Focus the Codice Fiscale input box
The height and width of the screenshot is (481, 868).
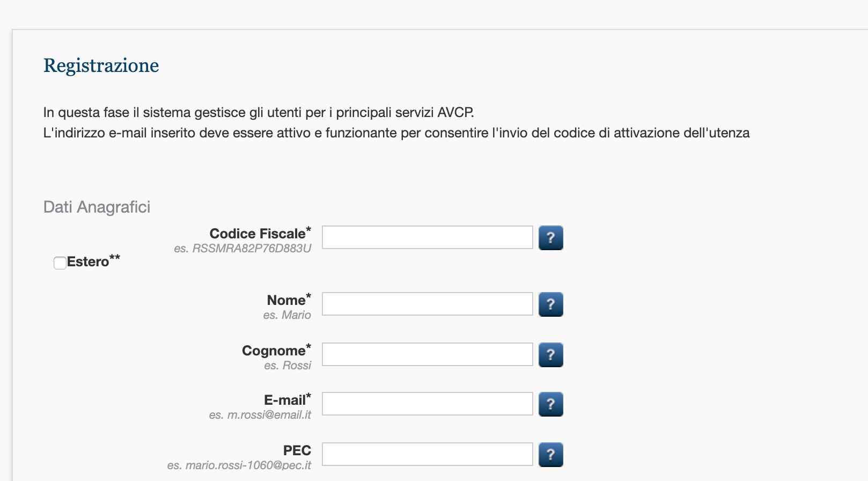click(x=428, y=237)
